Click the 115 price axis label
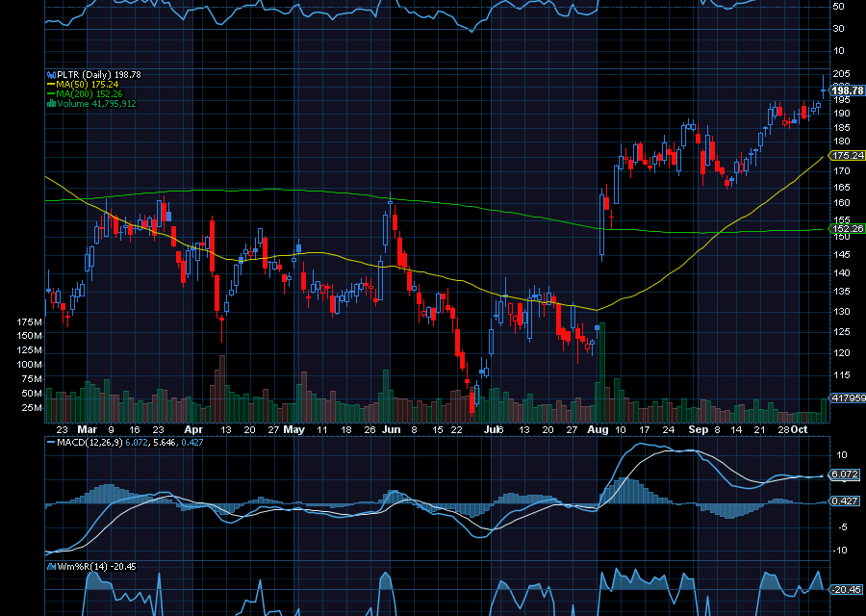This screenshot has height=616, width=866. pyautogui.click(x=842, y=375)
